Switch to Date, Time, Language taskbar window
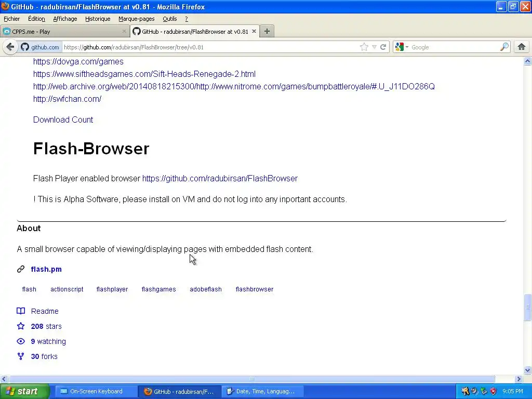The image size is (532, 399). click(x=262, y=391)
